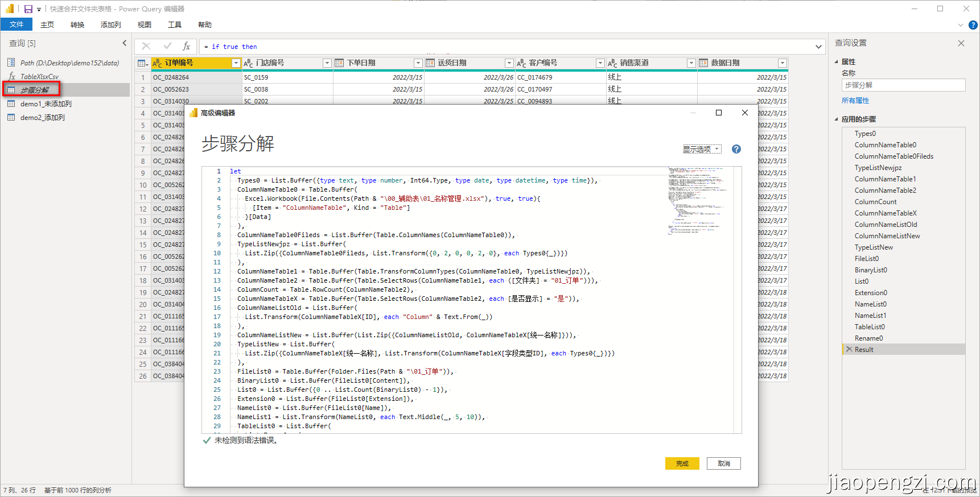Click the 客户编号 column type icon

(x=522, y=63)
